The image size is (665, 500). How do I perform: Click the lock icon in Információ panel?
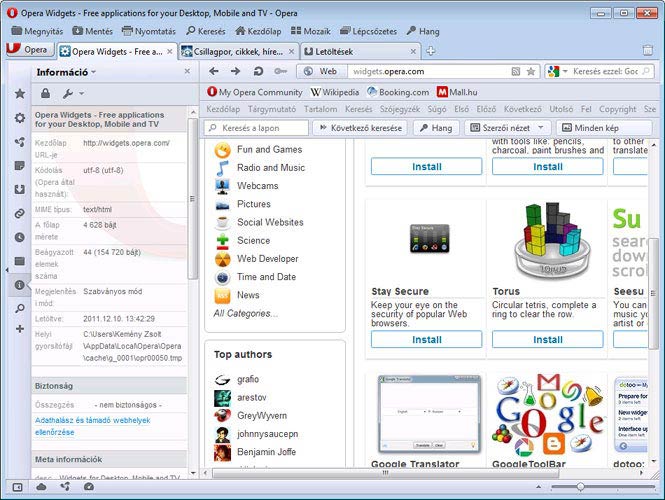45,93
